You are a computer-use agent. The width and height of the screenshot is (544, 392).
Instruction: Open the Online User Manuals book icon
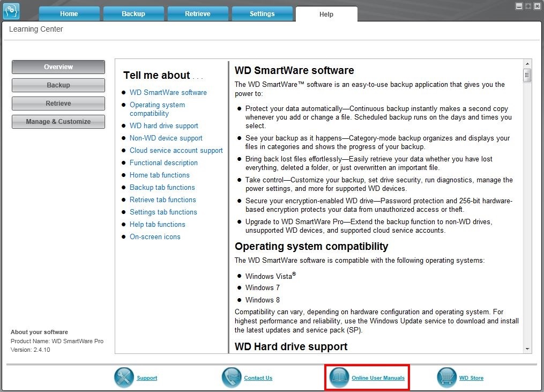point(339,378)
